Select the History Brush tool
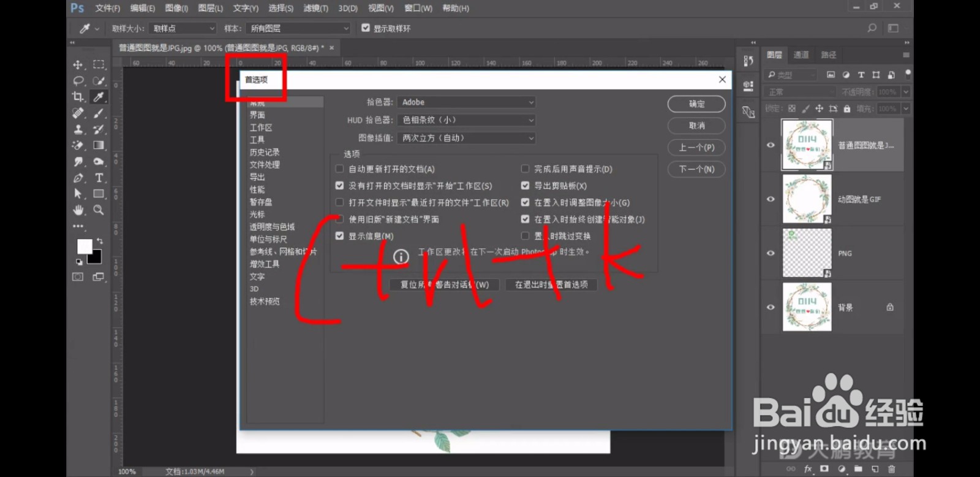The image size is (980, 477). click(x=98, y=129)
